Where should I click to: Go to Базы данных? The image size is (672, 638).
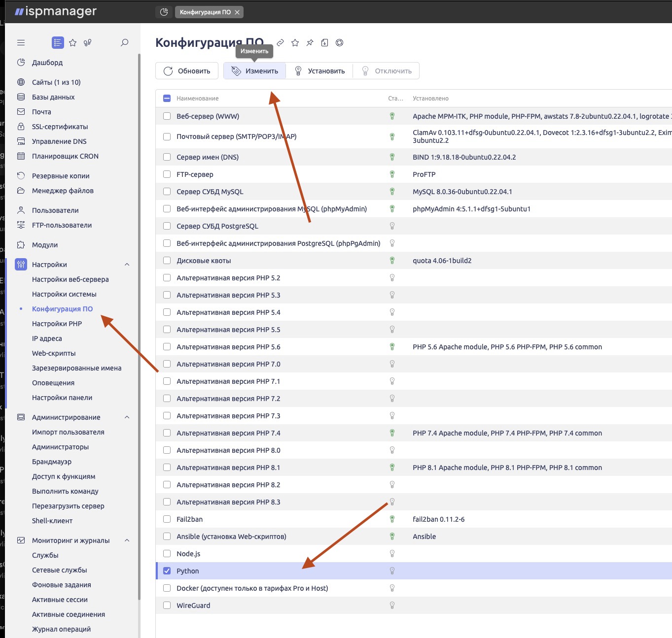pos(53,97)
